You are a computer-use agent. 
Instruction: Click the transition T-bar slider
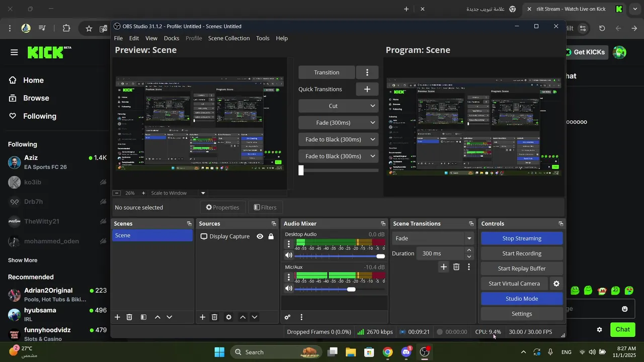tap(338, 170)
